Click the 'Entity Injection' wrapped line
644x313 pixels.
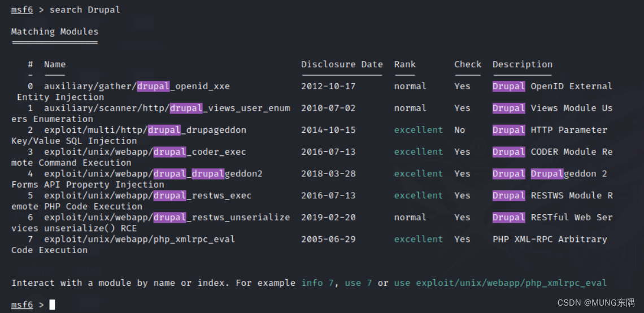pyautogui.click(x=60, y=97)
